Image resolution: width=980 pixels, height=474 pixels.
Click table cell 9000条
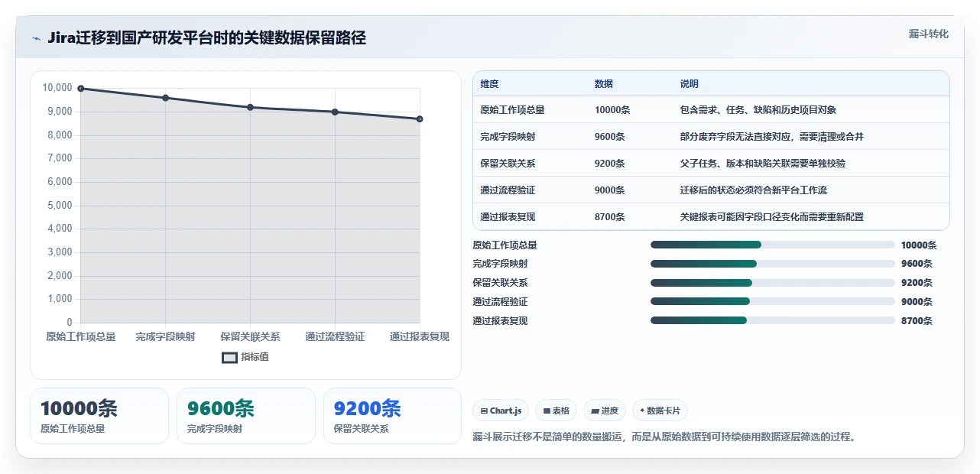pos(609,190)
